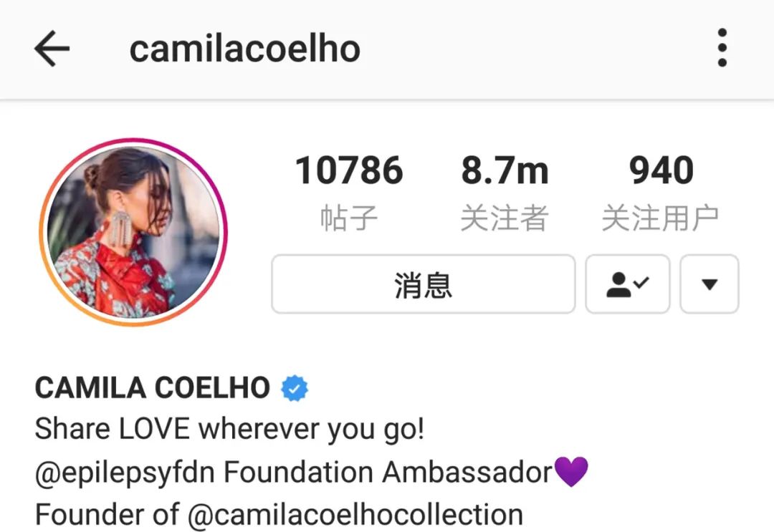View the profile picture story
This screenshot has width=774, height=532.
[133, 232]
